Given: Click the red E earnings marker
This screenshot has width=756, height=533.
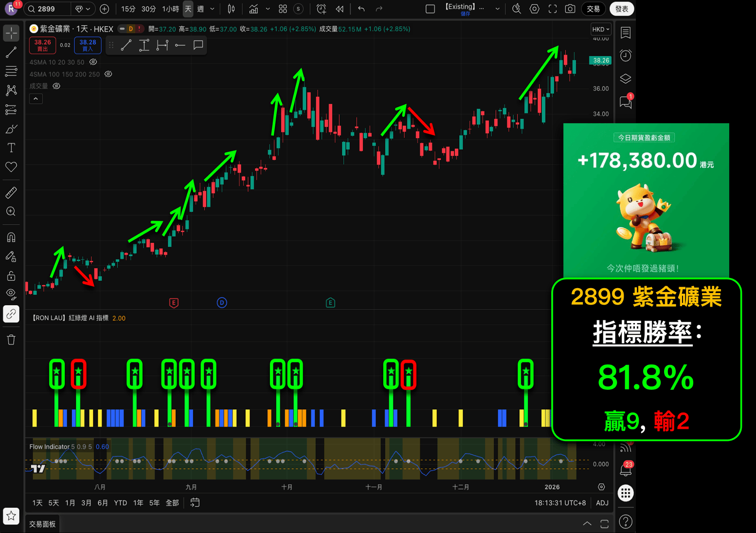Looking at the screenshot, I should (x=174, y=303).
